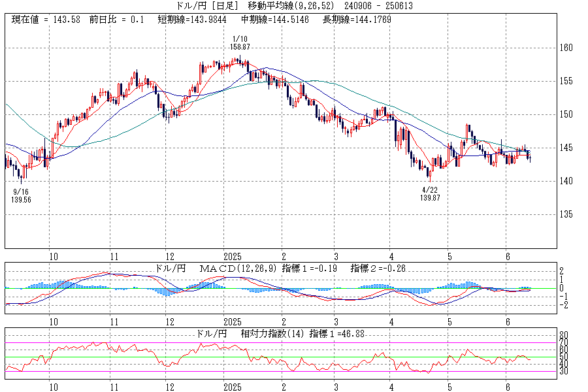
Task: Click the -2 level on the MACD axis
Action: [561, 305]
